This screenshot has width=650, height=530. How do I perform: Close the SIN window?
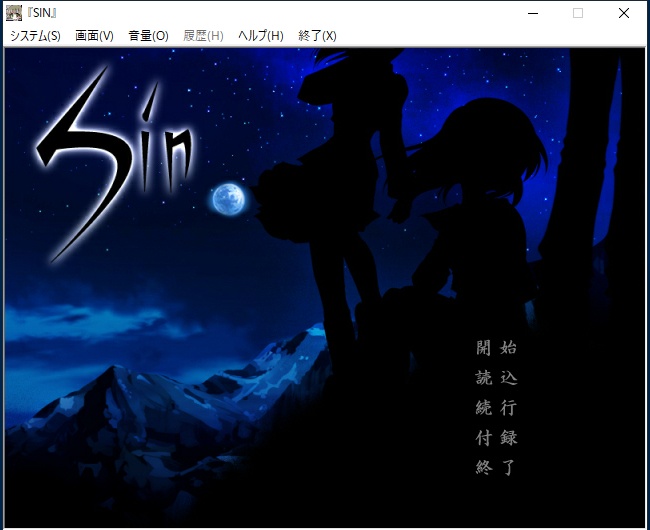pyautogui.click(x=623, y=13)
